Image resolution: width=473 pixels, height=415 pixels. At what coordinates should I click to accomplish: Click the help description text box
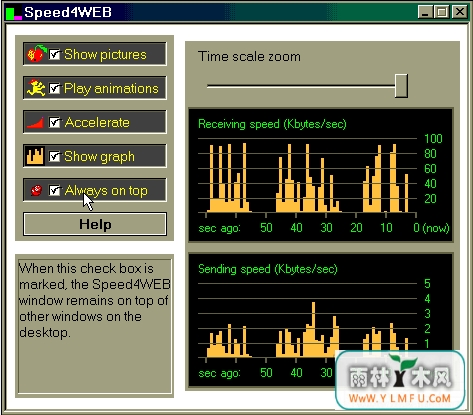click(95, 326)
